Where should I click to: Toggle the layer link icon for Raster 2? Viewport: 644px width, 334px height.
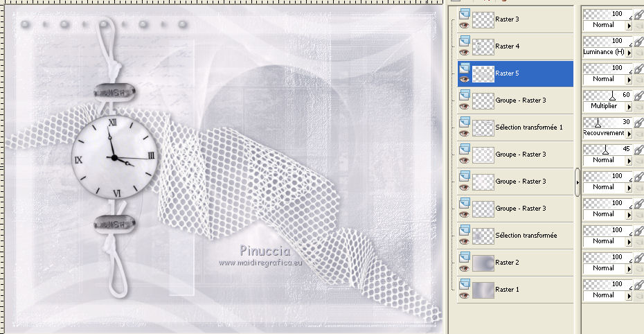pyautogui.click(x=638, y=259)
